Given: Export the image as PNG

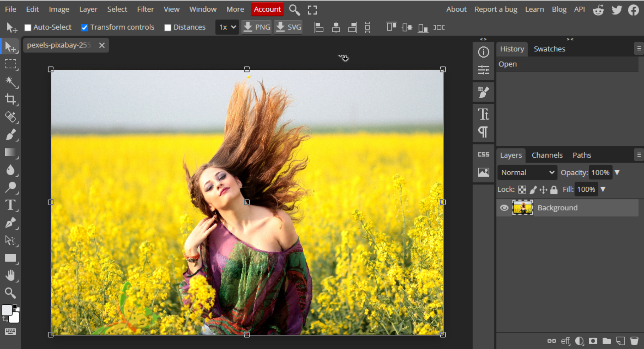Looking at the screenshot, I should [257, 27].
